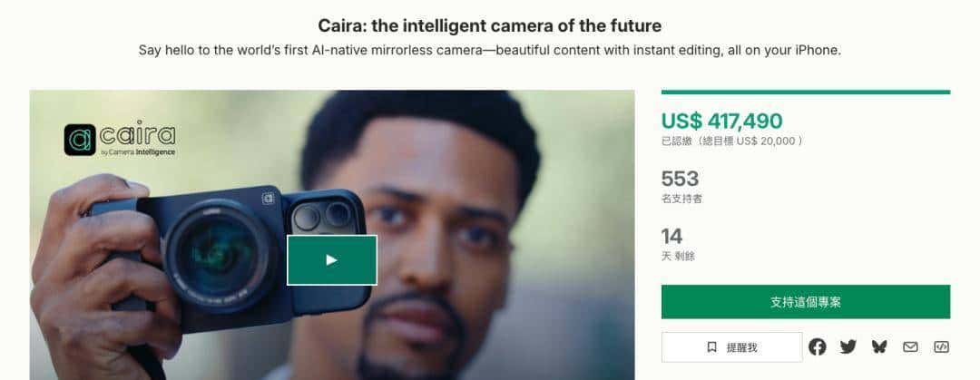Share the project on Twitter
The width and height of the screenshot is (980, 380).
848,346
